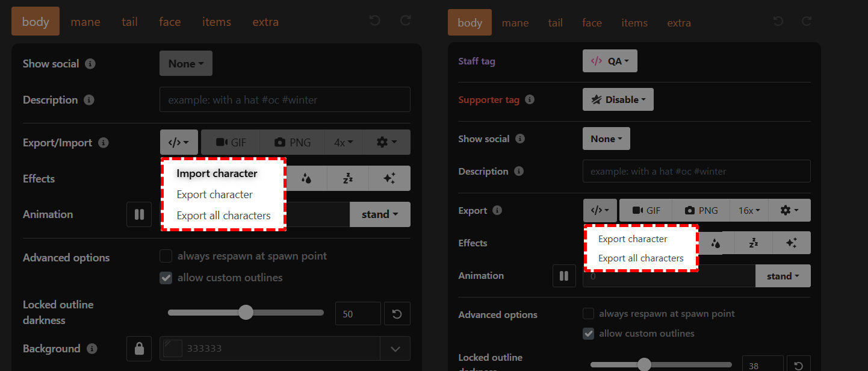Choose 'Import character' from the open menu
This screenshot has width=868, height=371.
click(217, 173)
